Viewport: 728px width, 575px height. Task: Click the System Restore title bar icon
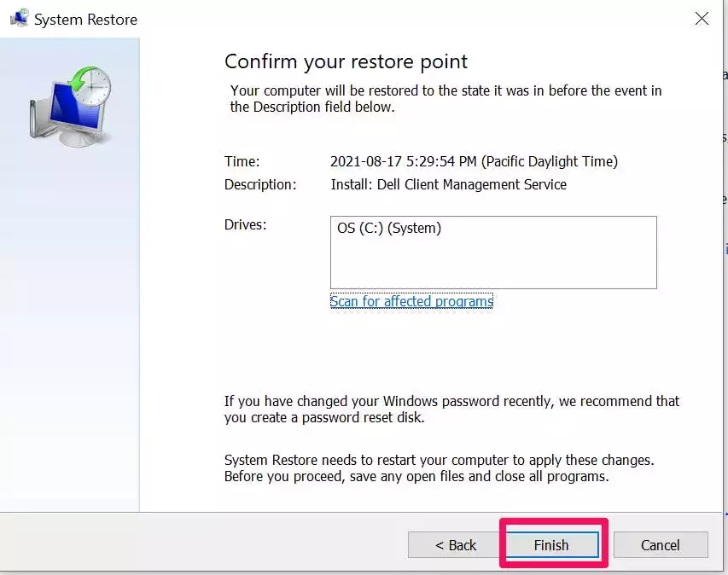(x=18, y=19)
